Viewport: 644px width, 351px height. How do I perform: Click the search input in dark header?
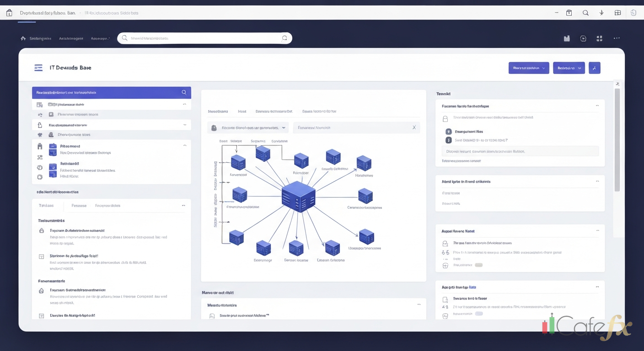[204, 38]
